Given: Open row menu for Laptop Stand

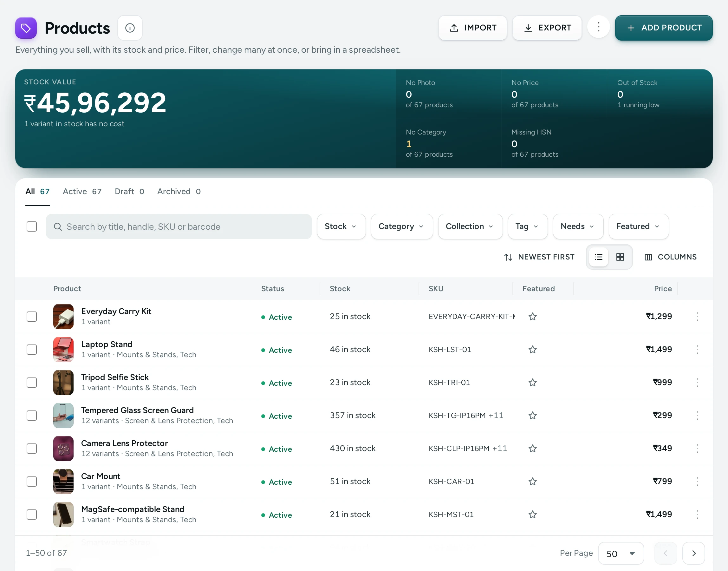Looking at the screenshot, I should pyautogui.click(x=697, y=349).
